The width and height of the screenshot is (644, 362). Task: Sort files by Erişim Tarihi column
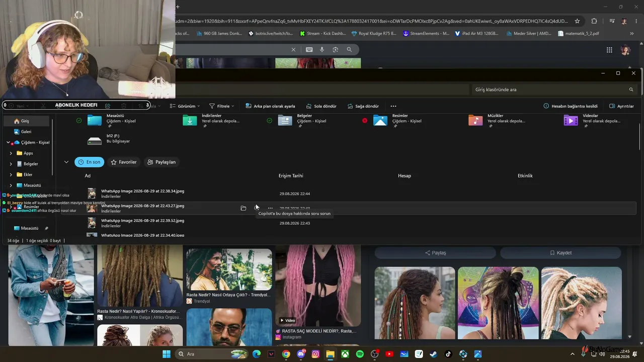[291, 176]
